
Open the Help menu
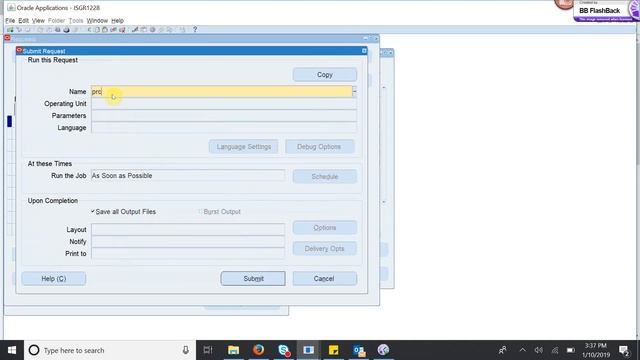click(x=118, y=20)
